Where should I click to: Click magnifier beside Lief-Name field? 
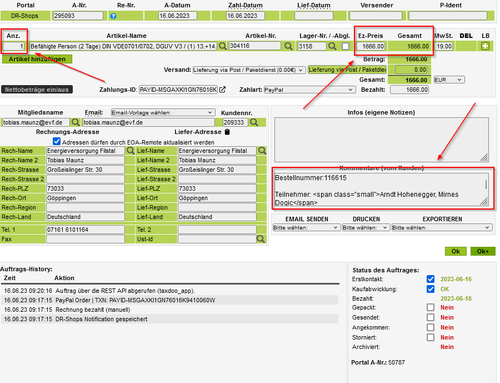(262, 151)
